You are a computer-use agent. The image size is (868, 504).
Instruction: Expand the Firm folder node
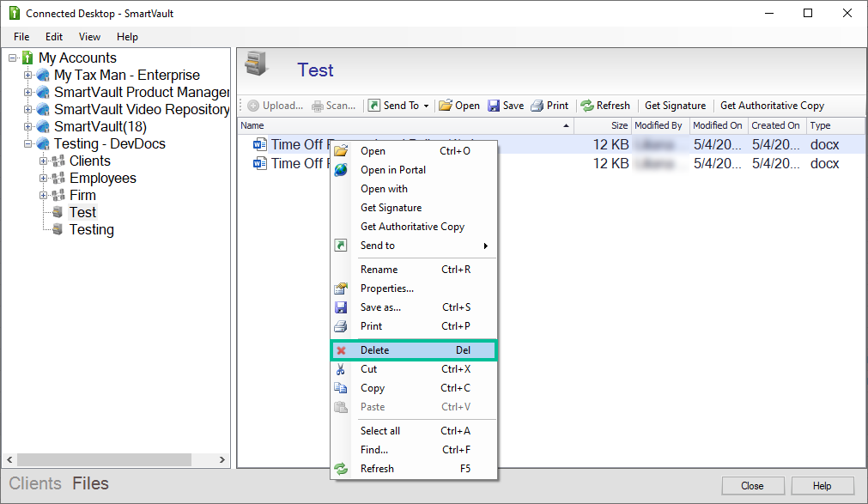43,195
